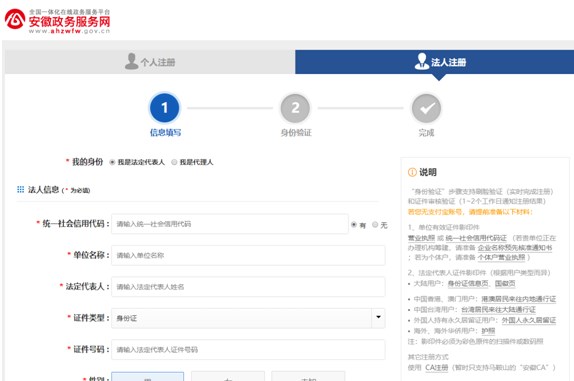Click the 身份验证 step label
The width and height of the screenshot is (574, 381).
pos(296,132)
